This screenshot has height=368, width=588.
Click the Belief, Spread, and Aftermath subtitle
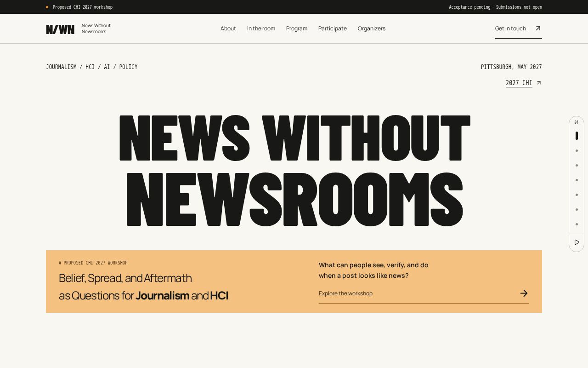click(x=143, y=287)
